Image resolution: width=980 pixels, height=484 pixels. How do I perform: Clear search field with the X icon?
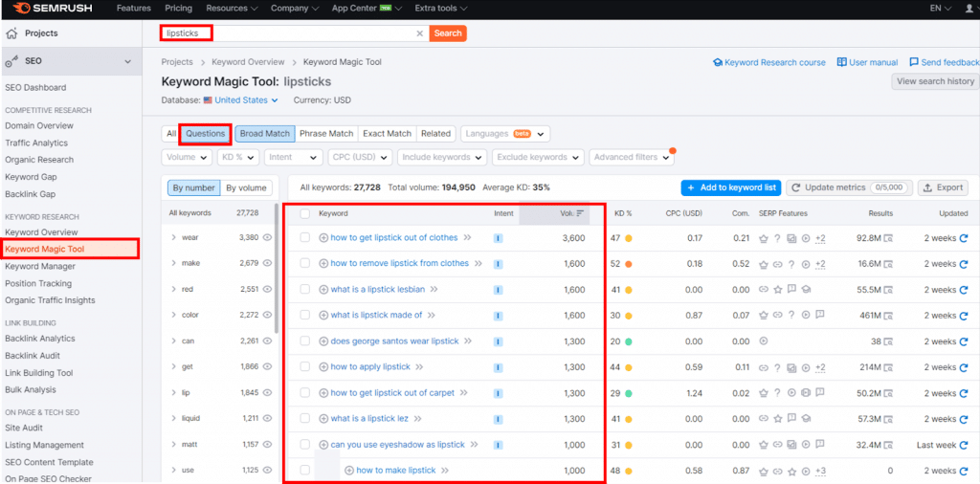pos(419,33)
